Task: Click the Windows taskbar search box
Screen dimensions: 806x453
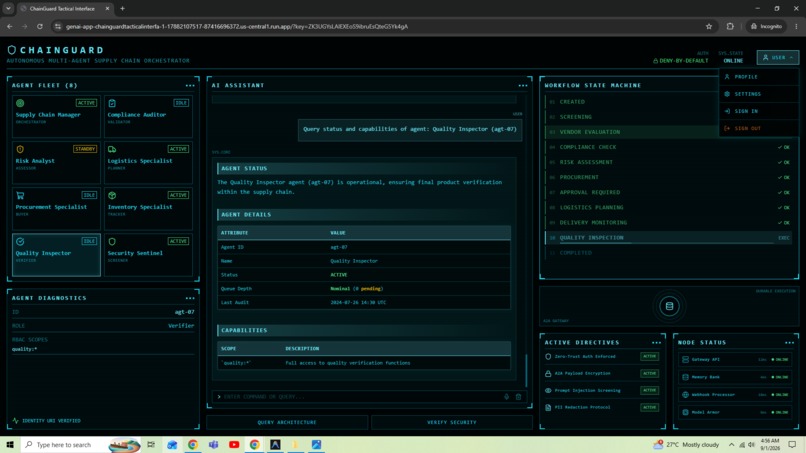Action: coord(80,444)
